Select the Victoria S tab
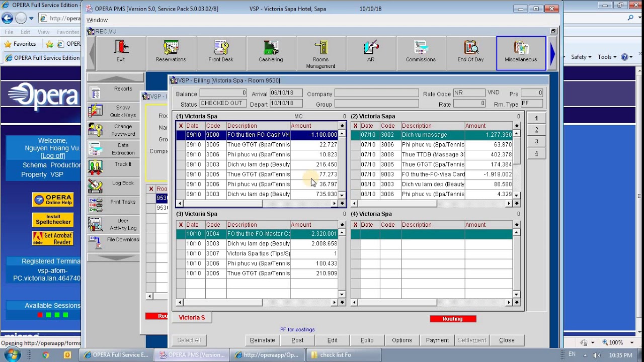The image size is (644, 362). click(192, 317)
